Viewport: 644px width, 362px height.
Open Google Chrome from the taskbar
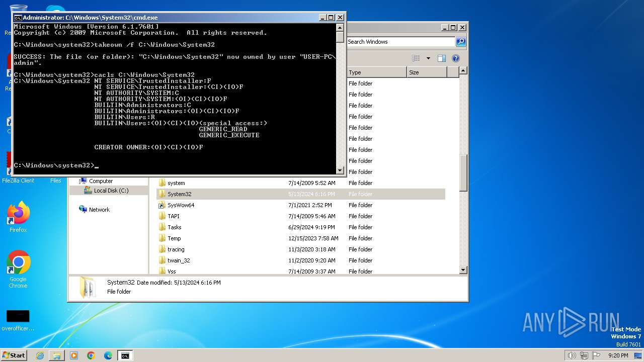[x=91, y=355]
